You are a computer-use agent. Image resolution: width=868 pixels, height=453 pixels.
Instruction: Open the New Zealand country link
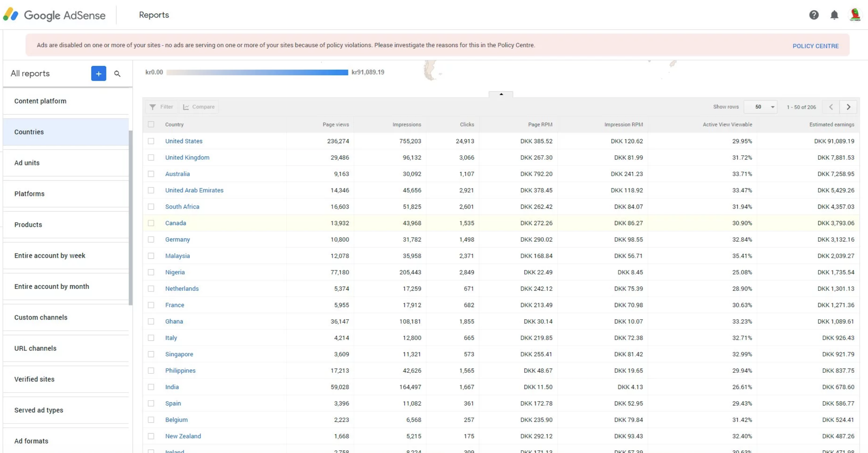[x=183, y=436]
